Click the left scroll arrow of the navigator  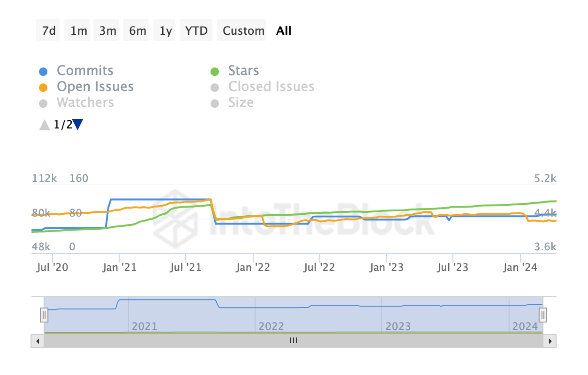coord(38,341)
